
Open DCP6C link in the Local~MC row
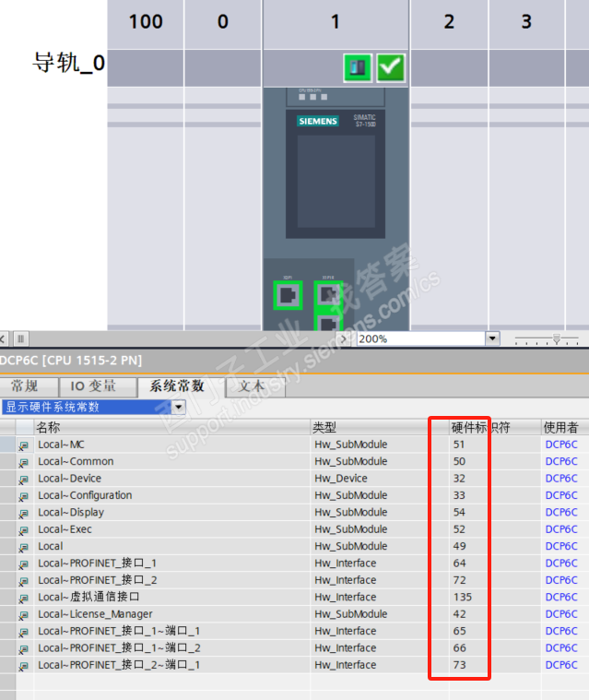point(561,445)
